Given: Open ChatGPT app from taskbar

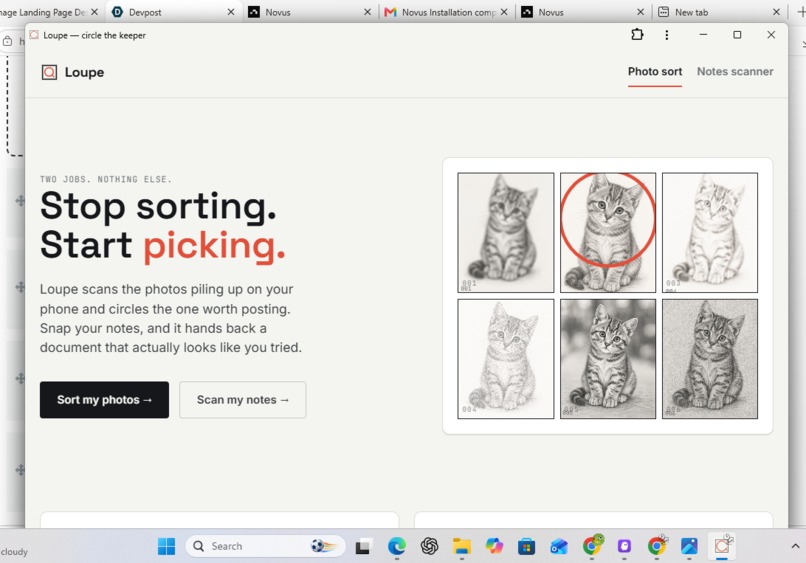Looking at the screenshot, I should tap(429, 546).
